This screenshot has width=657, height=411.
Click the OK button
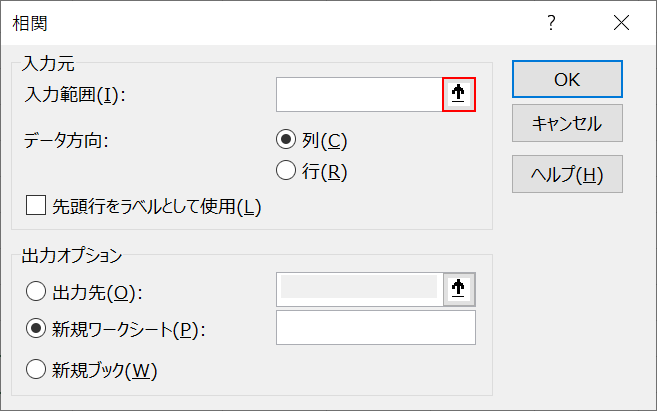(567, 79)
